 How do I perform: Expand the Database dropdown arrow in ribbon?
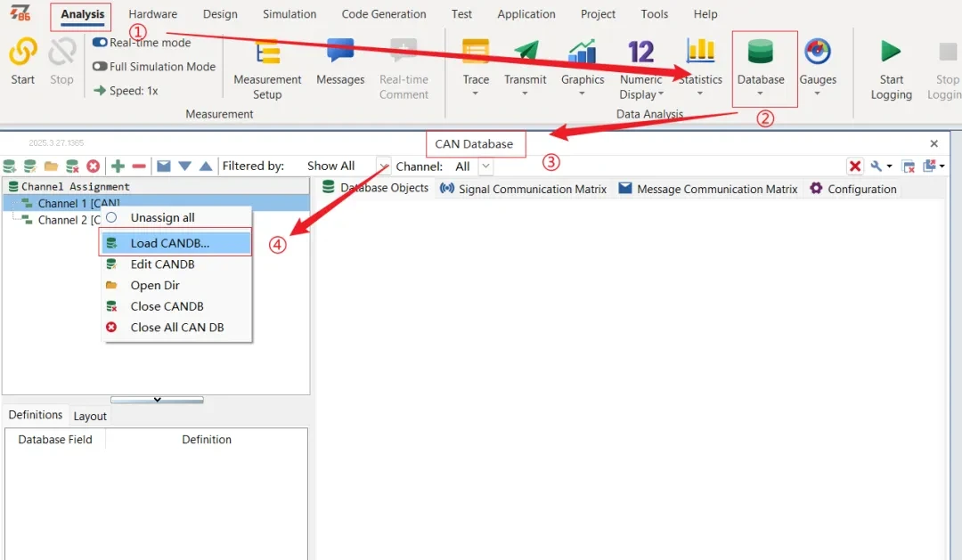click(x=760, y=94)
